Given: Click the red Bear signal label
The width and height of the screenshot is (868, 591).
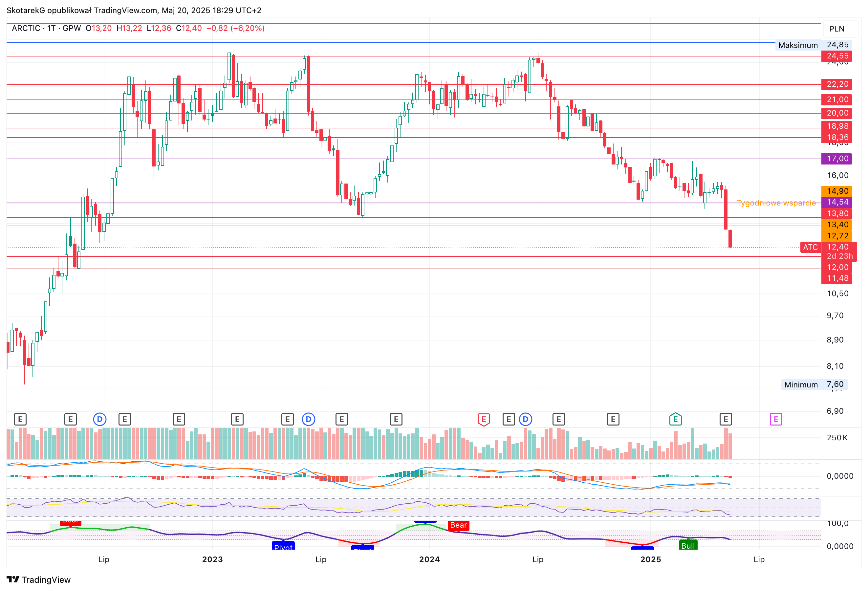Looking at the screenshot, I should coord(458,525).
